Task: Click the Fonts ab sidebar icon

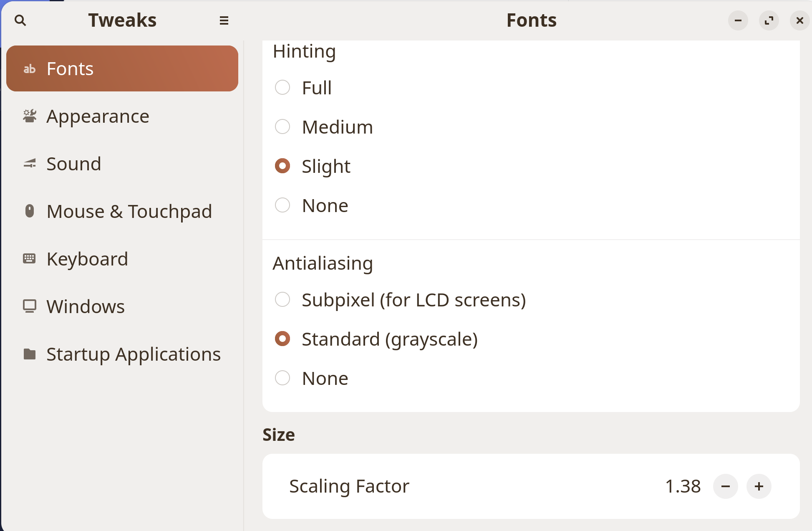Action: [x=29, y=69]
